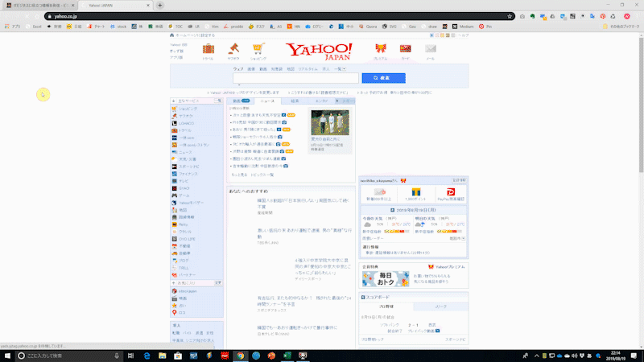Expand the 主なサービス plus button
This screenshot has width=644, height=362.
tap(173, 101)
